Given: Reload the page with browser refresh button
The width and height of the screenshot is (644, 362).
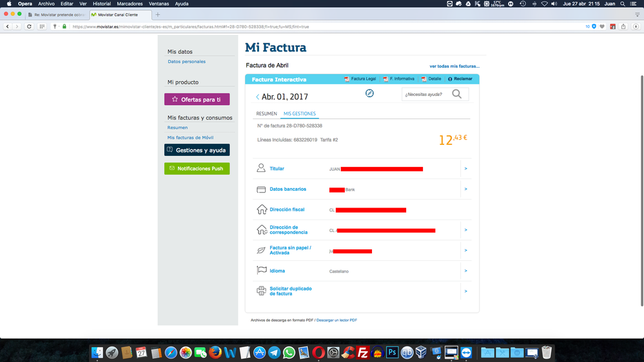Looking at the screenshot, I should click(29, 26).
